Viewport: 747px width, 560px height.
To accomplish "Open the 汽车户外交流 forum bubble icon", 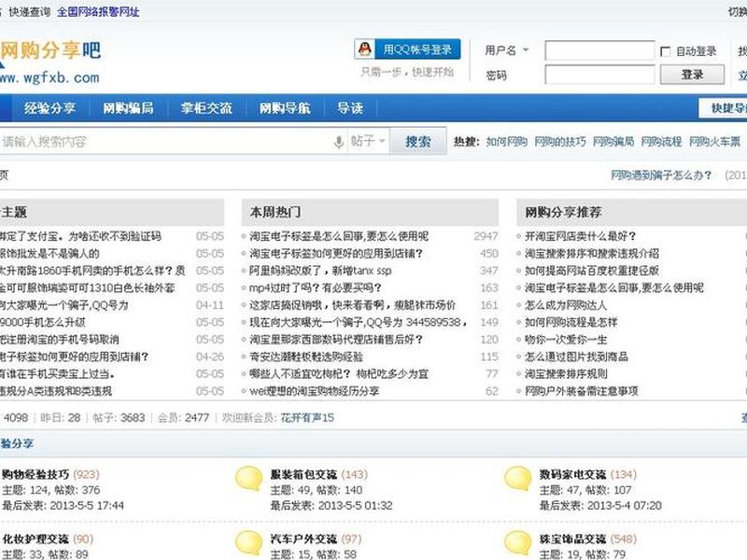I will [x=249, y=544].
